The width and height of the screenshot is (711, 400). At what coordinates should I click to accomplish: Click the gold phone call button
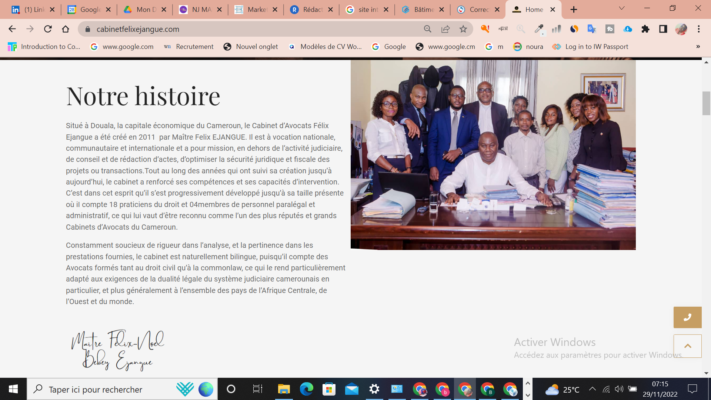687,317
